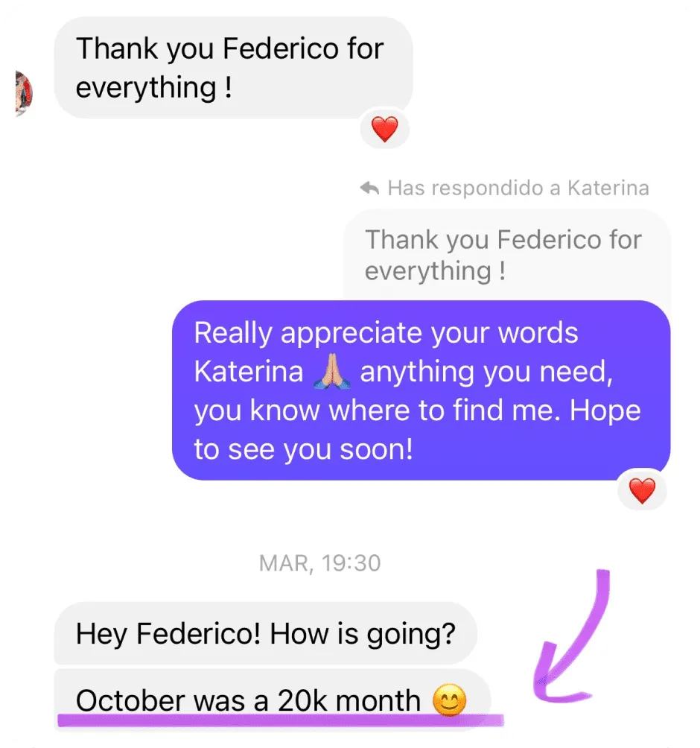
Task: Select the quoted 'Thank you Federico' reply preview
Action: pos(507,255)
